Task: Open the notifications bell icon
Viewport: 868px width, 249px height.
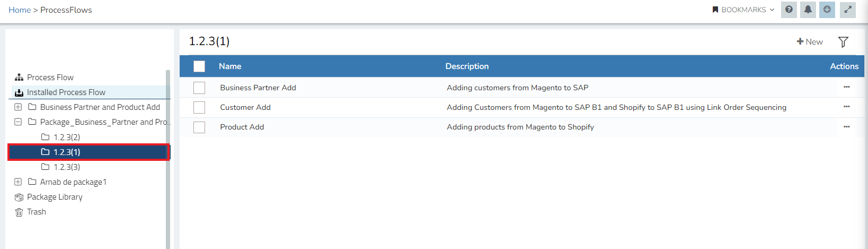Action: point(808,10)
